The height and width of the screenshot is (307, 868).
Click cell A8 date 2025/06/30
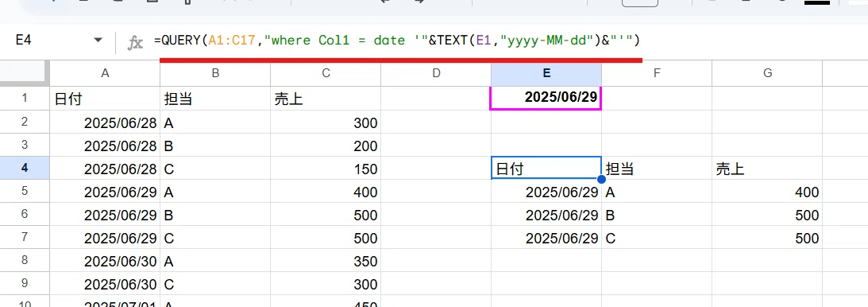pyautogui.click(x=105, y=260)
